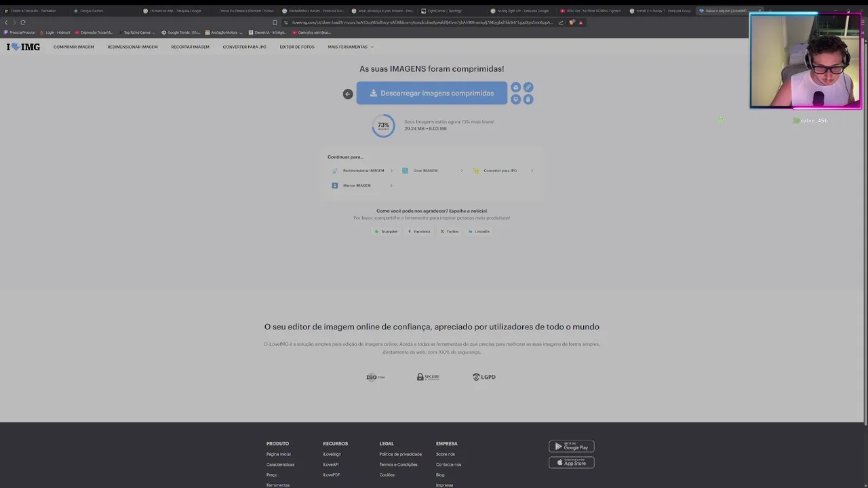This screenshot has width=868, height=488.
Task: Open Características footer link
Action: [280, 464]
